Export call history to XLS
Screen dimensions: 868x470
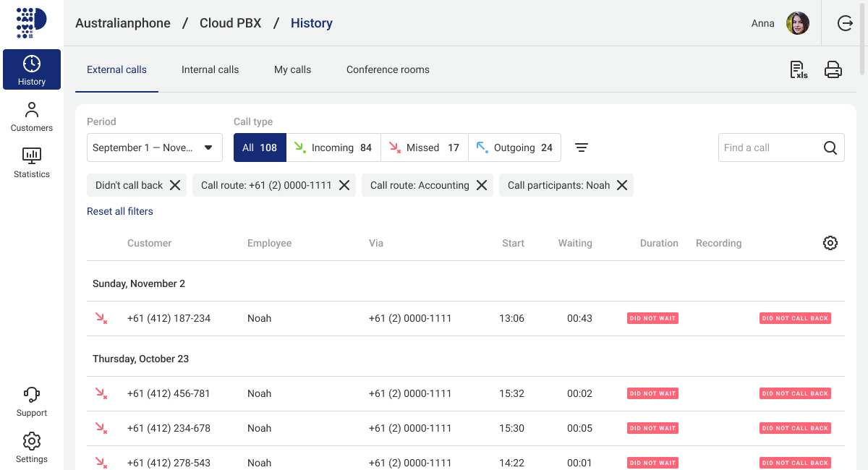pos(799,69)
